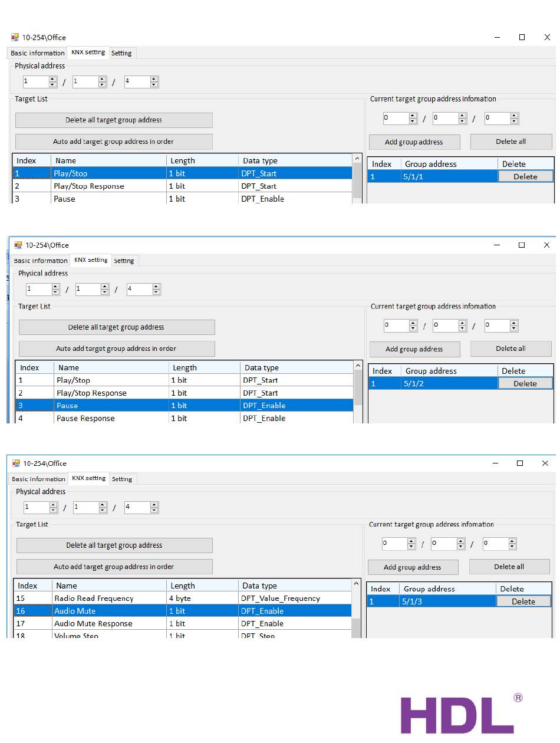Decrease third group address value in top window
The width and height of the screenshot is (560, 743).
pos(514,121)
